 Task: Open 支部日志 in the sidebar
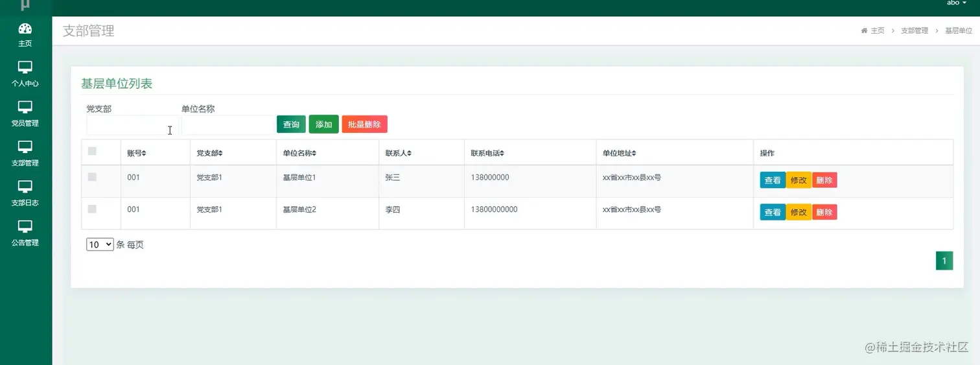click(x=25, y=193)
